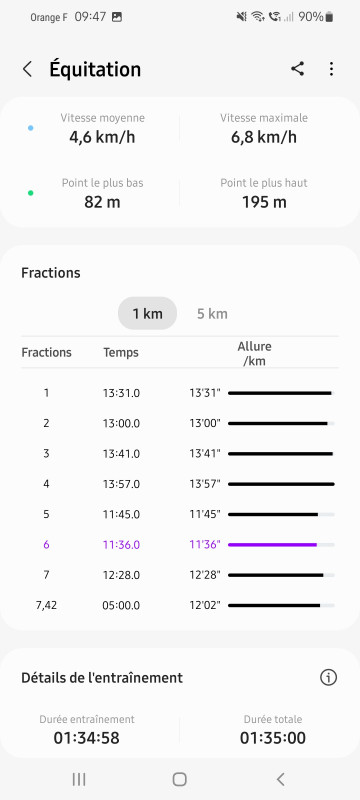Tap the green dot beside Point le plus bas
The width and height of the screenshot is (360, 800).
pos(31,193)
